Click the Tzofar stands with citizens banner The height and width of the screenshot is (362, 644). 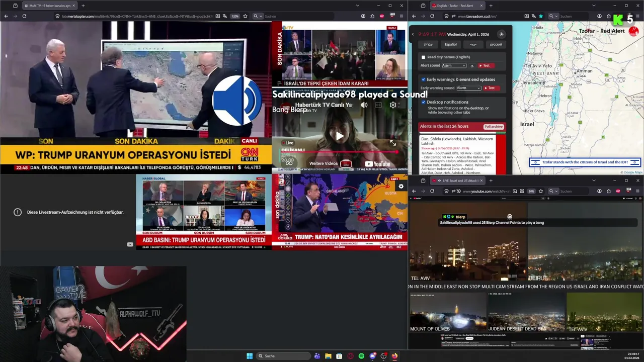(x=585, y=162)
